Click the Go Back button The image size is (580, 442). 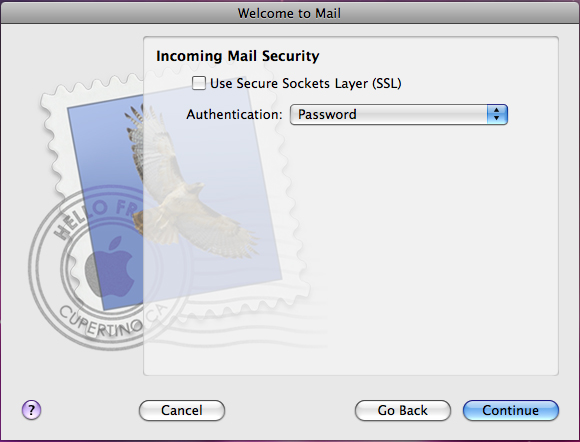402,410
